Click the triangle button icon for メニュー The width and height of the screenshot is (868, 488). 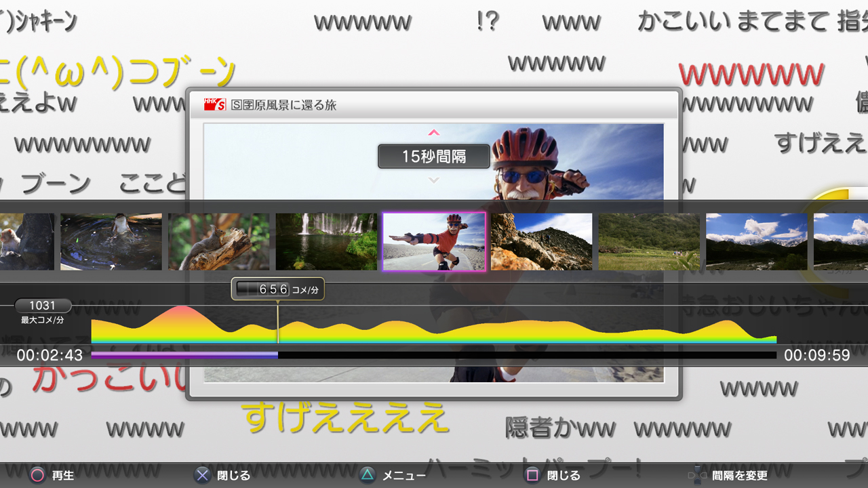click(367, 475)
